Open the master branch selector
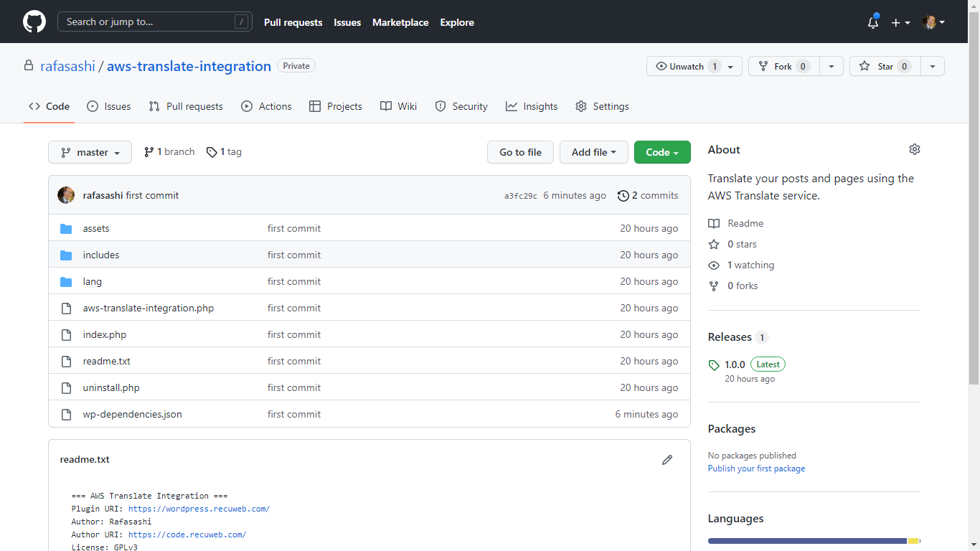Viewport: 980px width, 551px height. coord(90,152)
